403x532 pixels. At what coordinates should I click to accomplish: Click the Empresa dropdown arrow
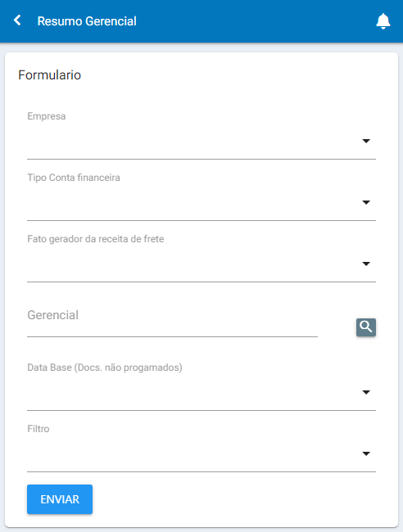pyautogui.click(x=366, y=141)
